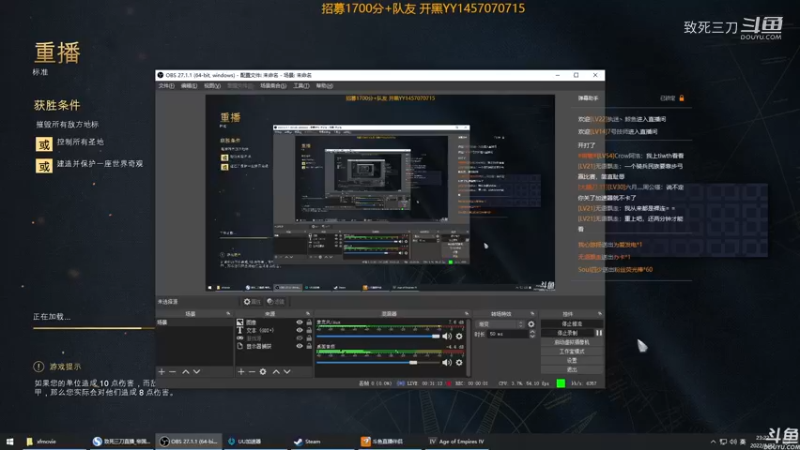The height and width of the screenshot is (450, 800).
Task: Open the View menu in OBS
Action: click(x=212, y=86)
